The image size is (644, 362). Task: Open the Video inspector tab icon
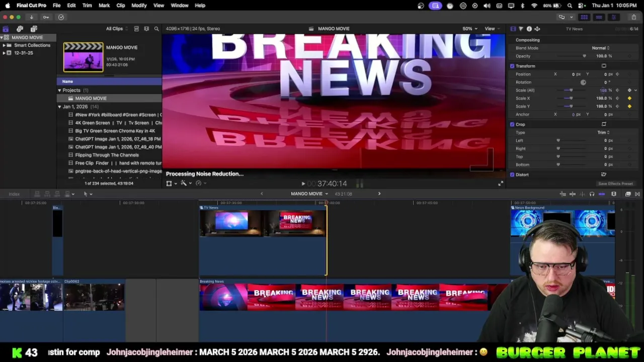click(513, 29)
